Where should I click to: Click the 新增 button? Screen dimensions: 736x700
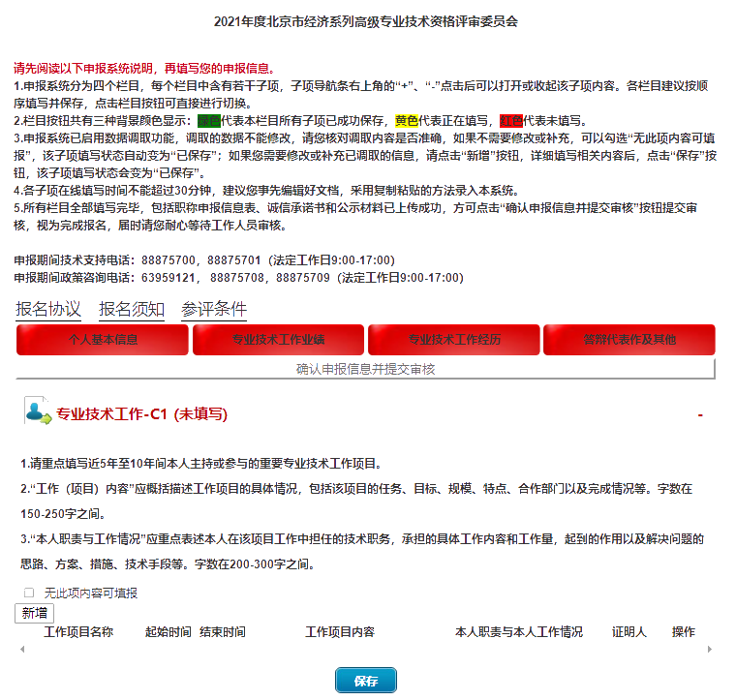point(34,613)
